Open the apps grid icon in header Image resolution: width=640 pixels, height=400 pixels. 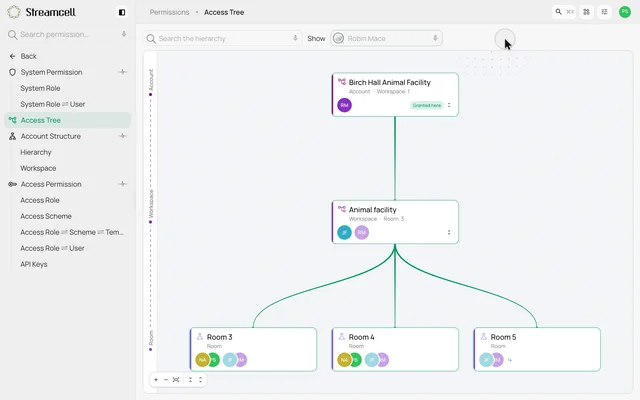point(587,12)
